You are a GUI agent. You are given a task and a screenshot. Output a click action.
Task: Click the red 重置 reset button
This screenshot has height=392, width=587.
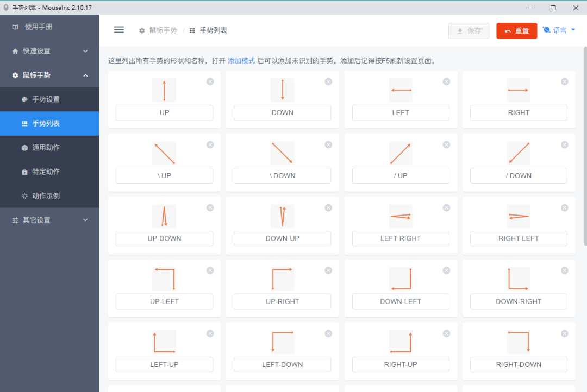point(517,30)
